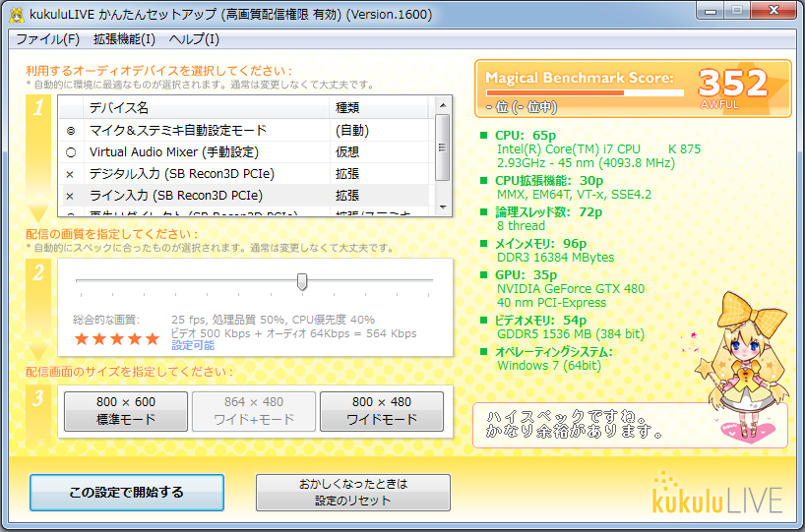Click the kukuluLIVE app icon in title bar
Image resolution: width=805 pixels, height=532 pixels.
[x=17, y=15]
